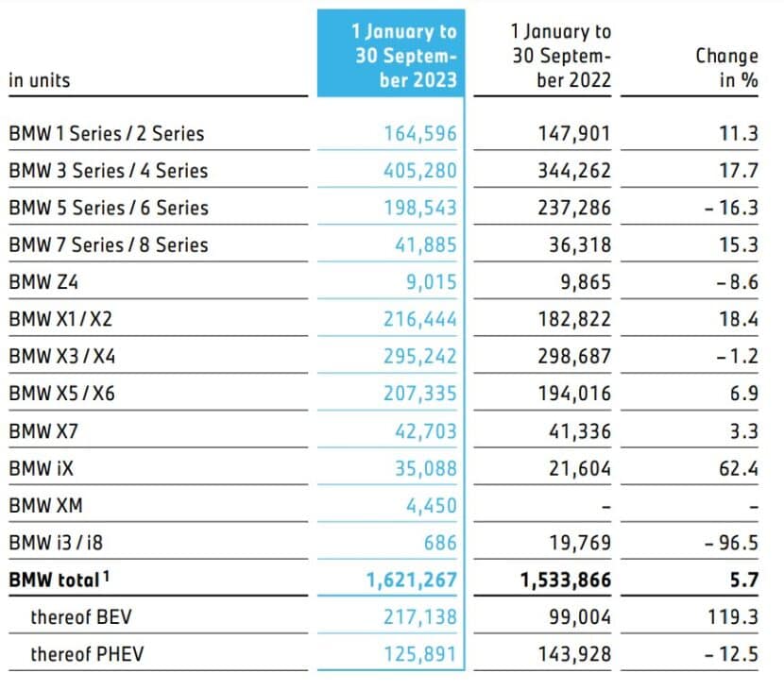
Task: Click the 'in units' label
Action: point(40,80)
